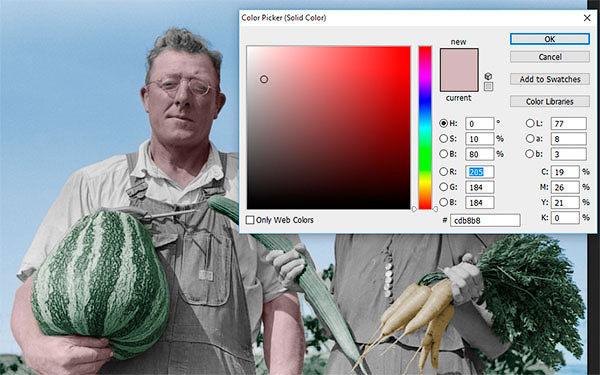Select the R red radio button

[x=443, y=171]
